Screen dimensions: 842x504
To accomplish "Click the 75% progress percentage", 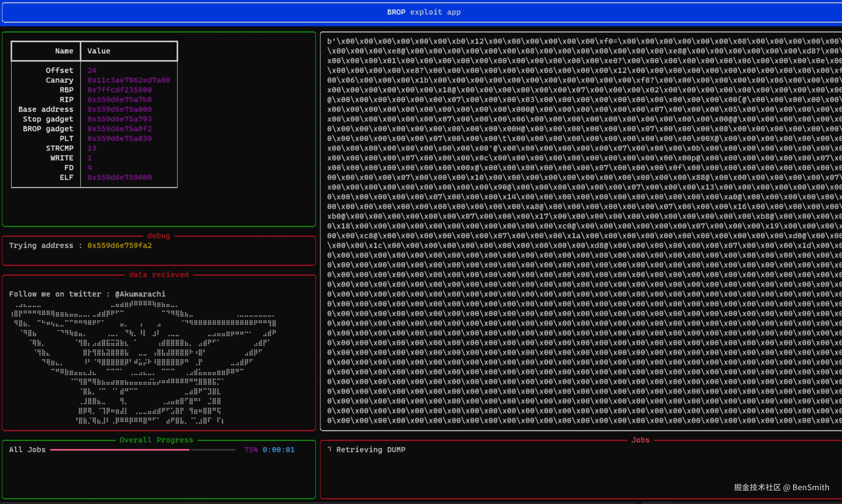I will [x=251, y=450].
